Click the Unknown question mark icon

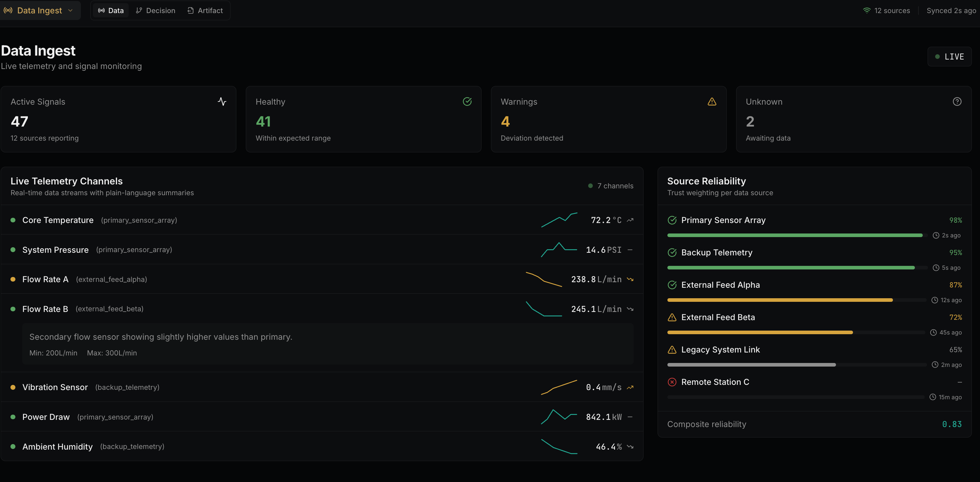coord(957,101)
